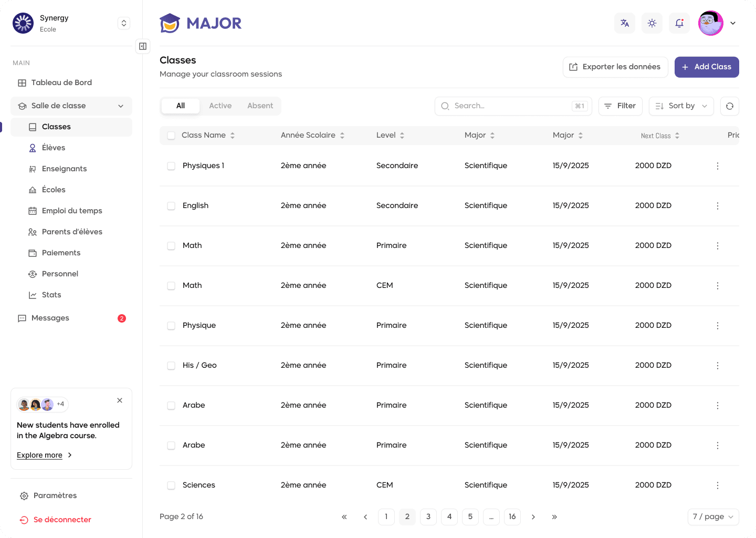The width and height of the screenshot is (756, 538).
Task: Tick the His / Geo row checkbox
Action: coord(171,366)
